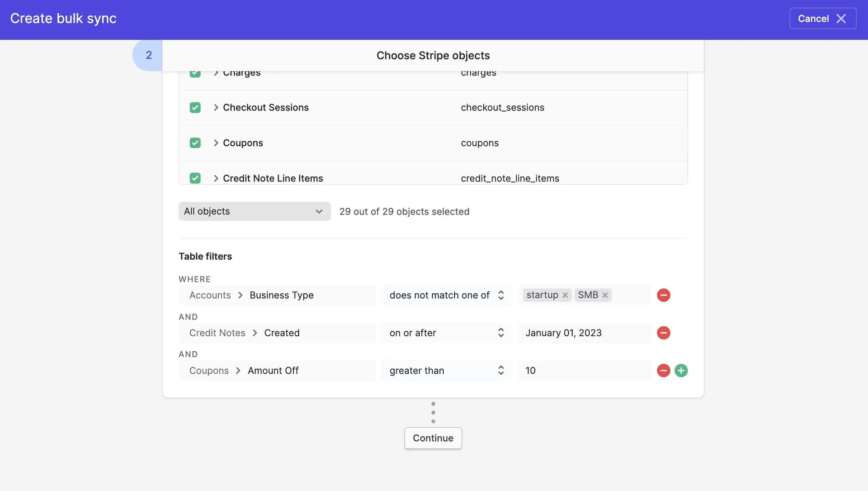Uncheck the Checkout Sessions checkbox
Image resolution: width=868 pixels, height=491 pixels.
click(x=195, y=108)
